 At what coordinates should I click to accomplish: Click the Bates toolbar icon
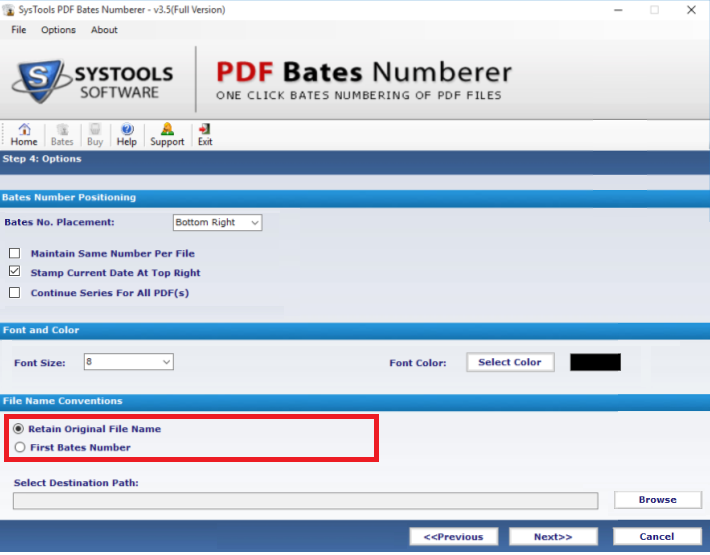(x=62, y=135)
